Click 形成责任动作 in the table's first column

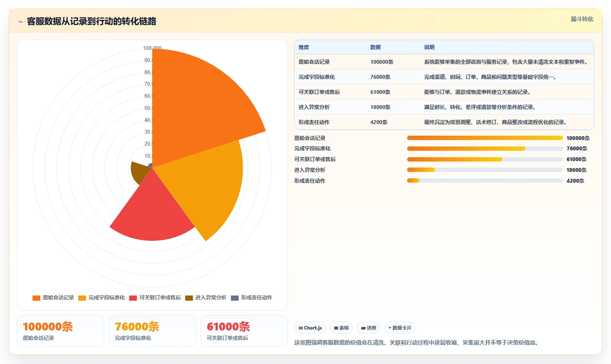[314, 122]
